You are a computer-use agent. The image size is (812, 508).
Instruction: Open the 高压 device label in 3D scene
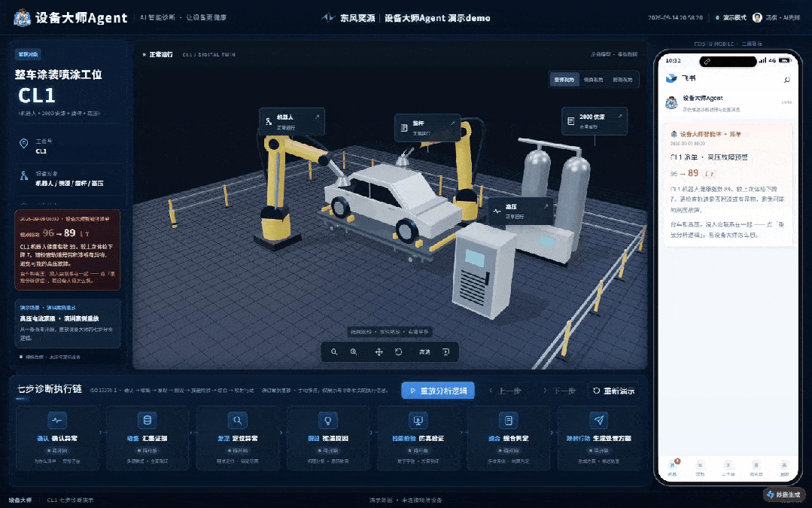click(521, 211)
